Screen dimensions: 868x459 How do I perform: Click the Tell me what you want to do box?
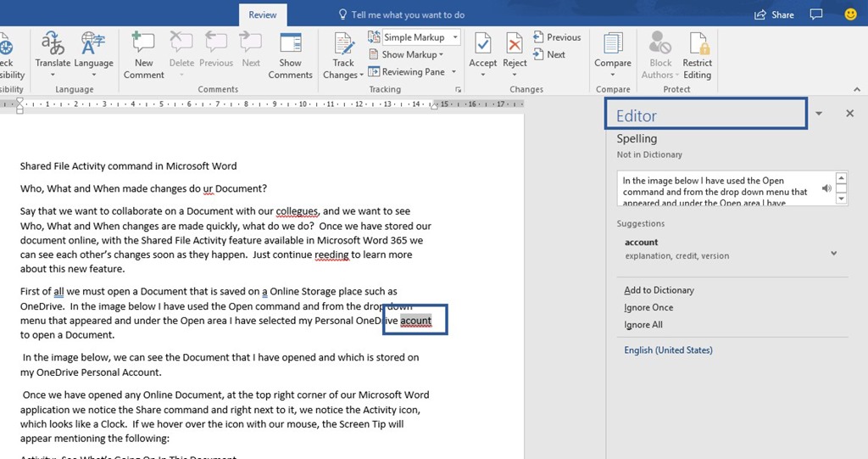(x=402, y=15)
